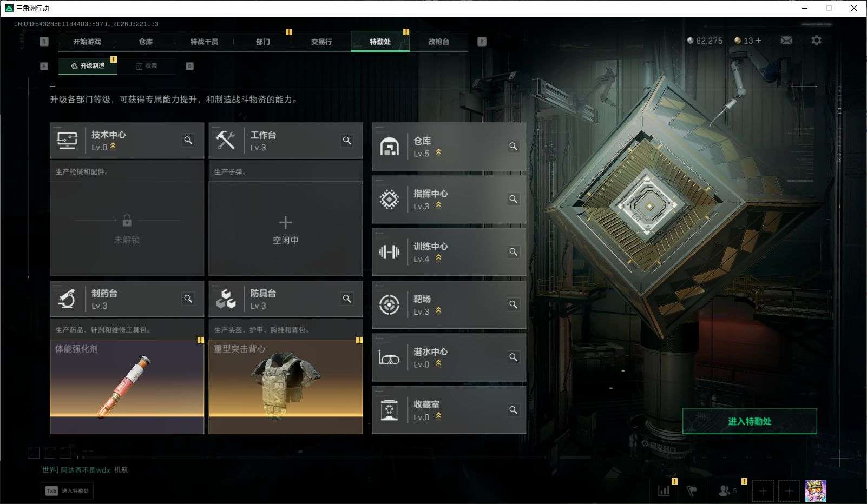The height and width of the screenshot is (504, 867).
Task: Click magnifier icon on 技术中心 card
Action: pos(188,141)
